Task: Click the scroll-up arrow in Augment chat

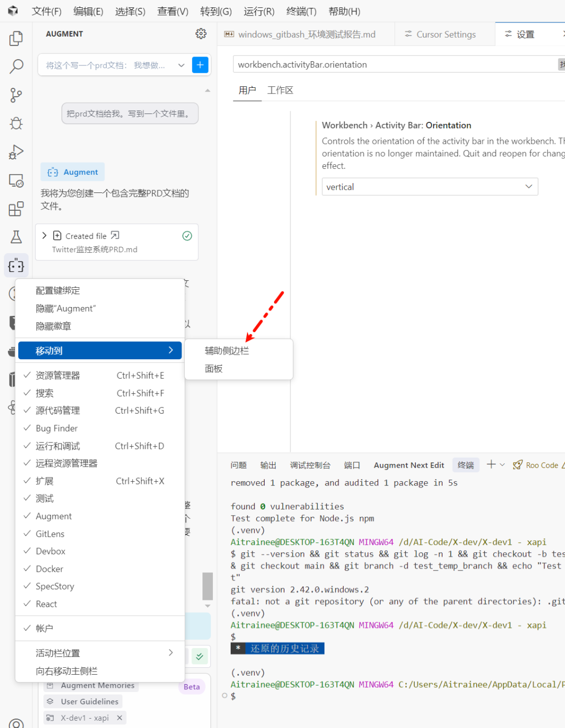Action: (x=208, y=90)
